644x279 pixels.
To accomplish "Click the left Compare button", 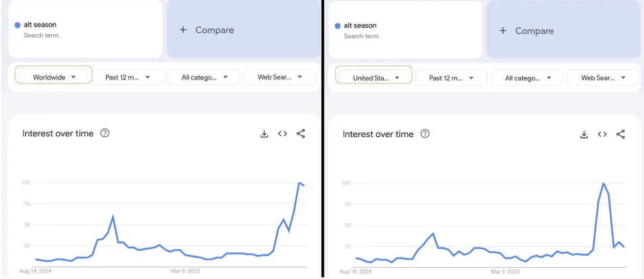I will (x=244, y=30).
